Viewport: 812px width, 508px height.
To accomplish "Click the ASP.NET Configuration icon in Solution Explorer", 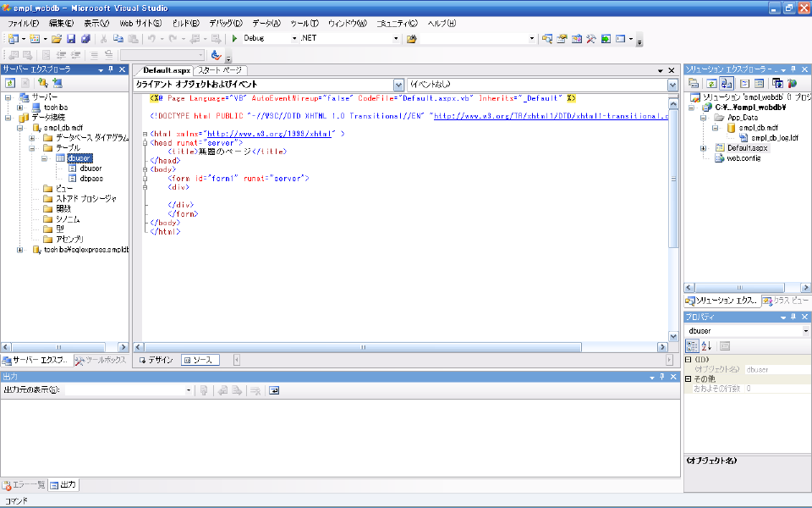I will pyautogui.click(x=792, y=84).
